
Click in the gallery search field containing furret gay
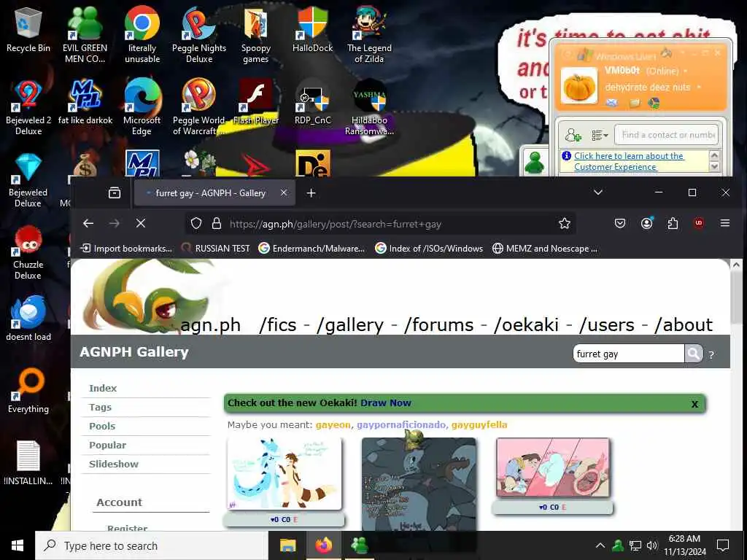[628, 354]
